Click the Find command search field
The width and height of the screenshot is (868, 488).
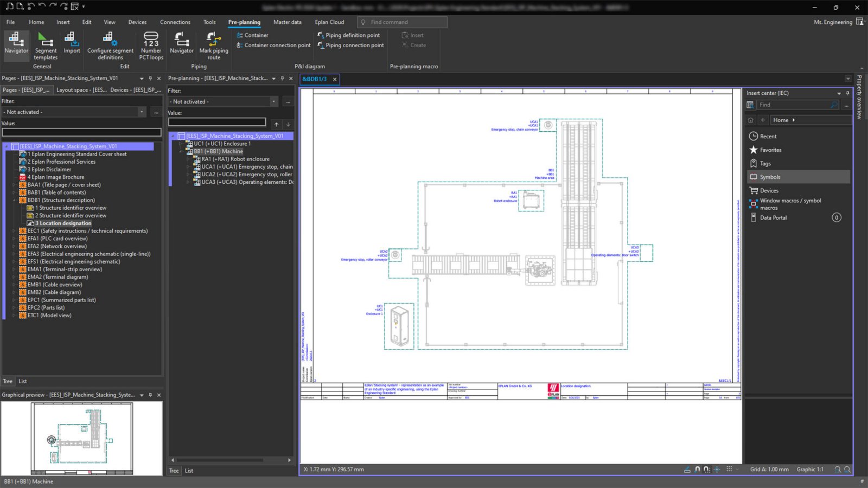click(x=401, y=22)
